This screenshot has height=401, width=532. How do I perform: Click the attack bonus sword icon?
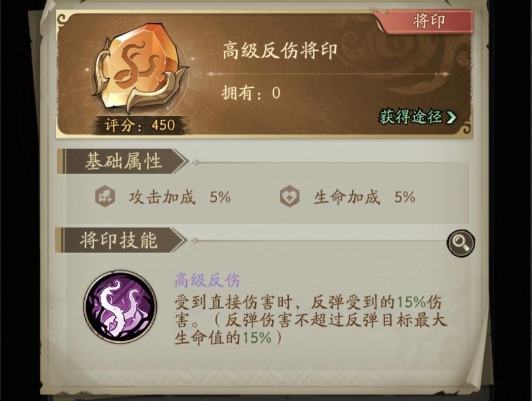tap(105, 197)
